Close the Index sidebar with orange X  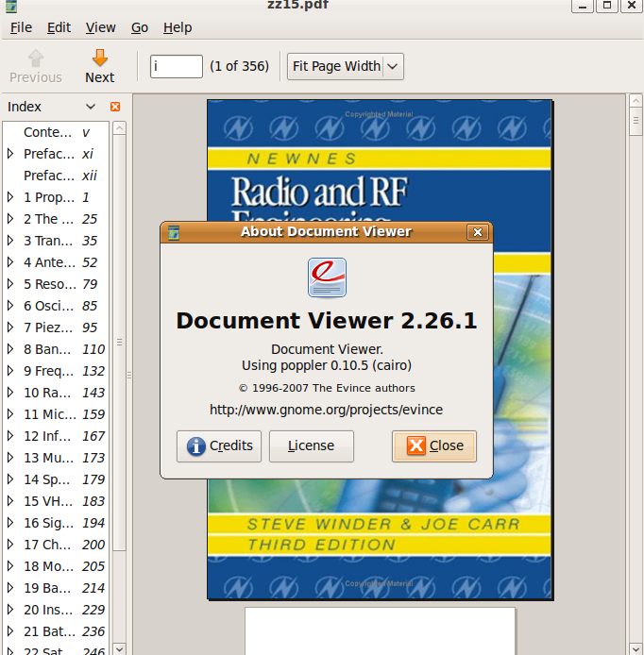pos(115,107)
